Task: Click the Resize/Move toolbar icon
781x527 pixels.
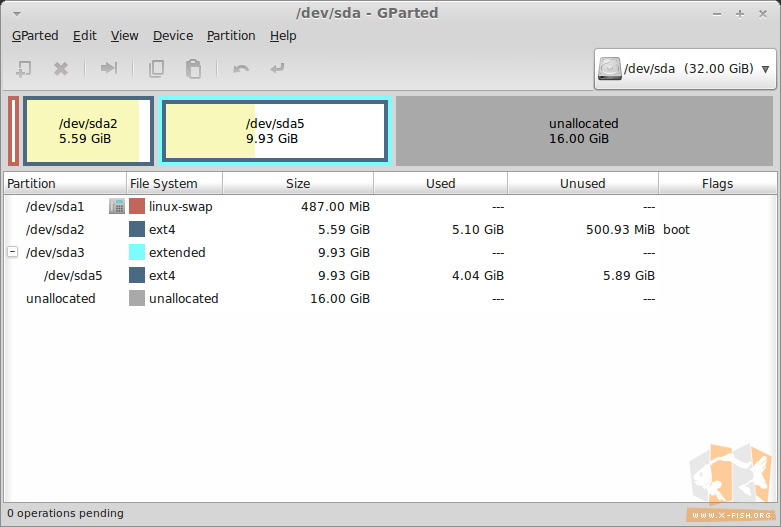Action: point(109,68)
